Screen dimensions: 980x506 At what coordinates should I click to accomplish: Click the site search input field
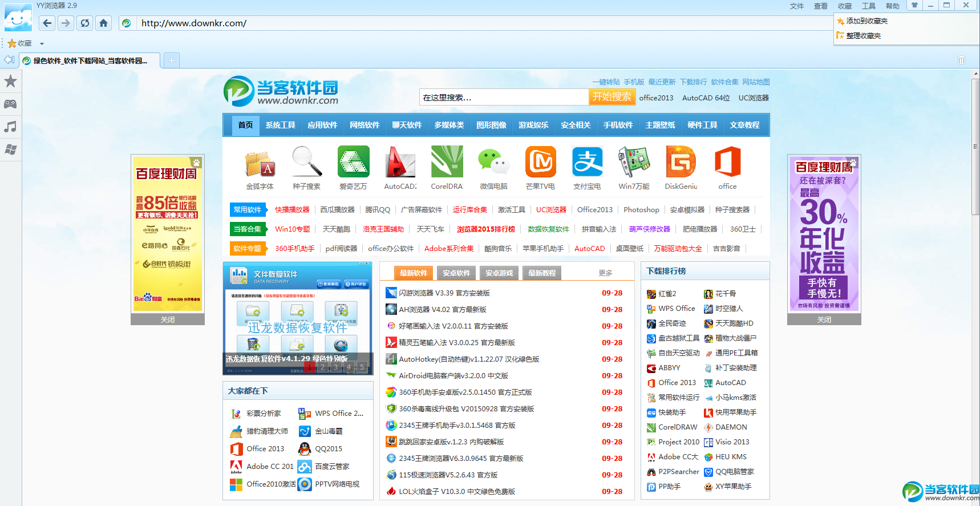pyautogui.click(x=504, y=98)
